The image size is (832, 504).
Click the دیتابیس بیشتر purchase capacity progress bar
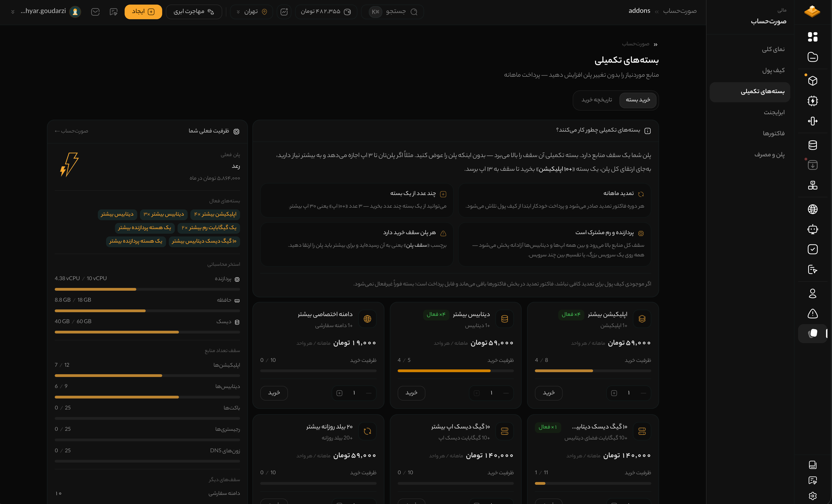(455, 371)
